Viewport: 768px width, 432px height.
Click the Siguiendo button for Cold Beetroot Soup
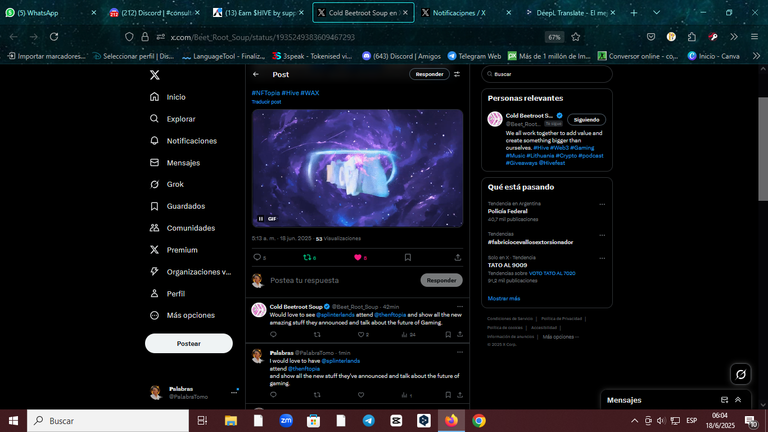point(586,120)
